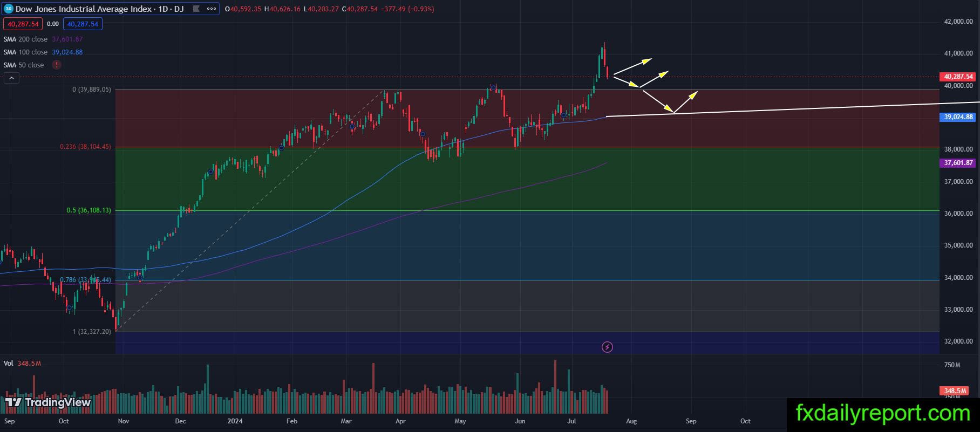Click the change value −377.49 (−0.93%)
Image resolution: width=980 pixels, height=432 pixels.
pyautogui.click(x=407, y=9)
